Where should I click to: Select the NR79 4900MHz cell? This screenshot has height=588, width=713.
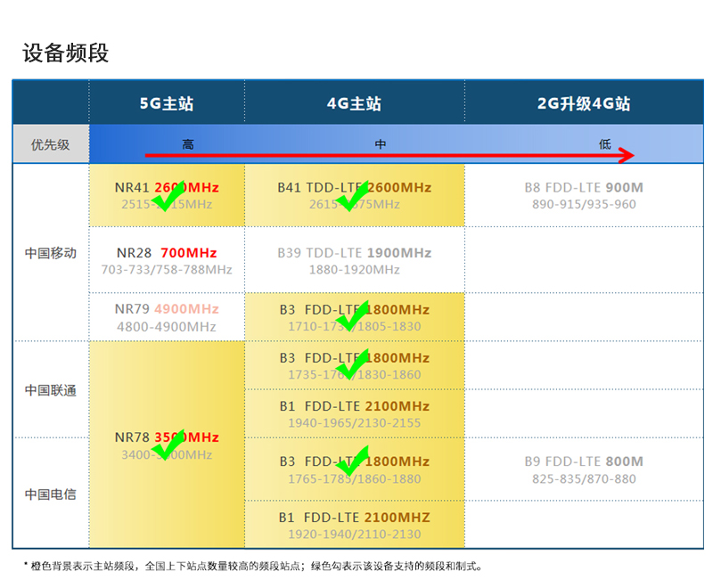click(x=167, y=317)
